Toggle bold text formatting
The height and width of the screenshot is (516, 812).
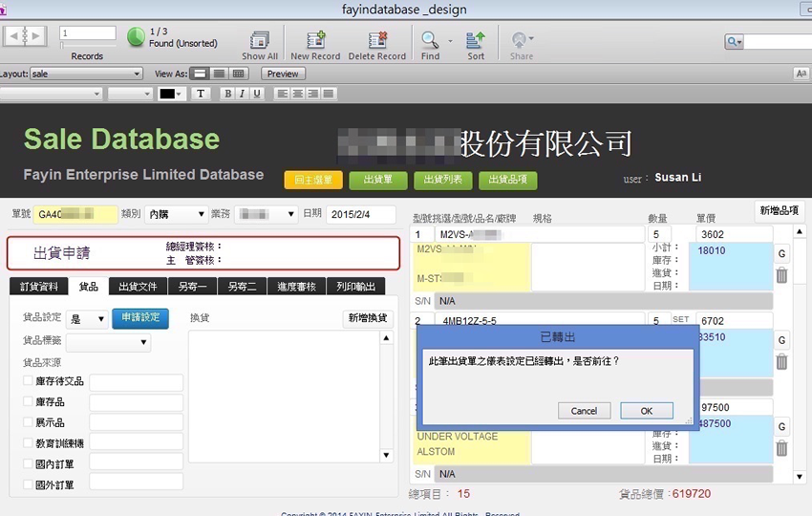pyautogui.click(x=227, y=94)
